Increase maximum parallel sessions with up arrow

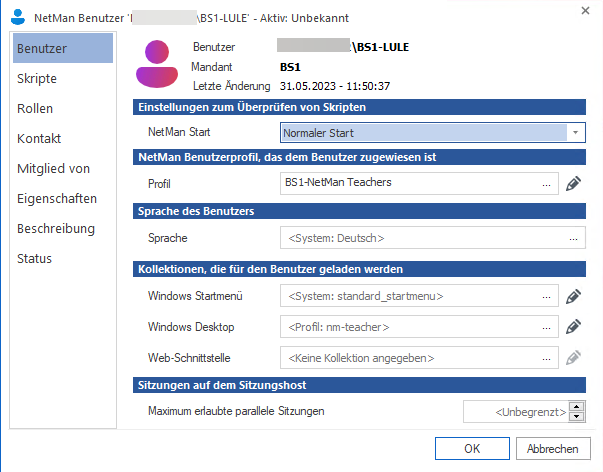(576, 406)
